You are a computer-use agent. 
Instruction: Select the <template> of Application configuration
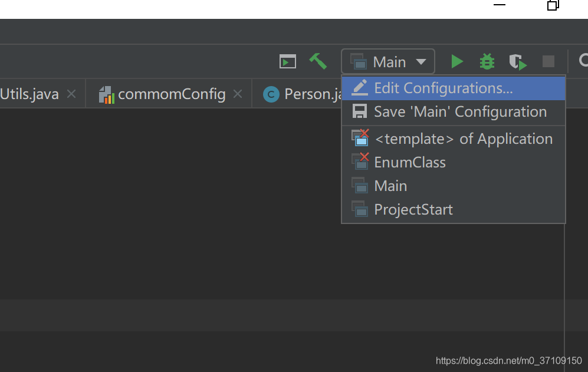463,139
